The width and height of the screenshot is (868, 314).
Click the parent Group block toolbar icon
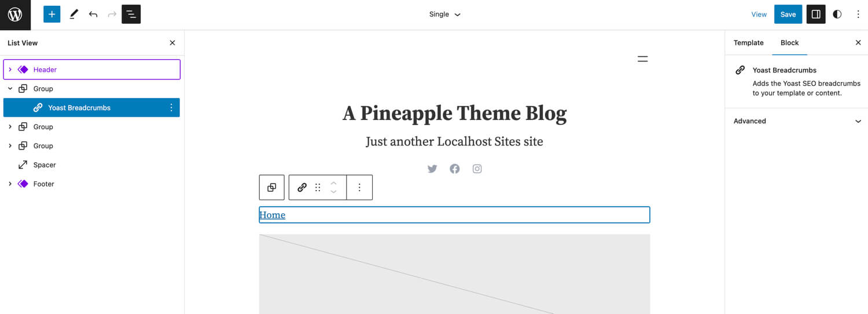coord(272,187)
